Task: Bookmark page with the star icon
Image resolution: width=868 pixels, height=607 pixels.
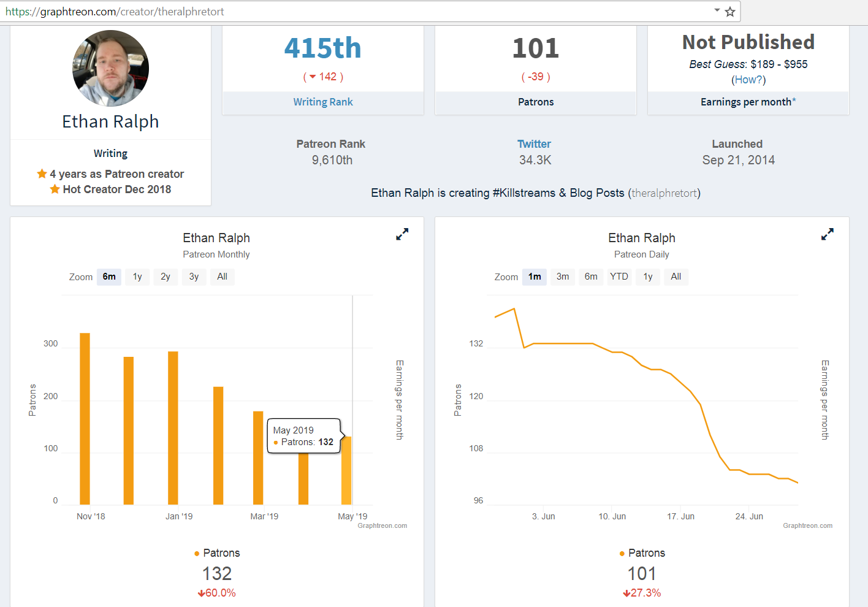Action: tap(730, 12)
